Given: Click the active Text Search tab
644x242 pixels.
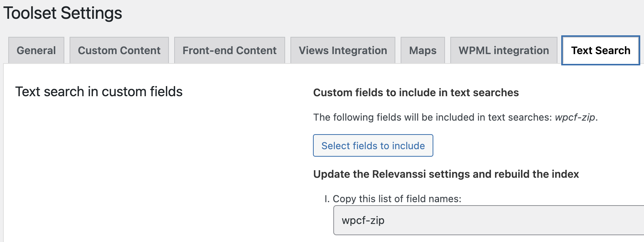Looking at the screenshot, I should pos(600,50).
